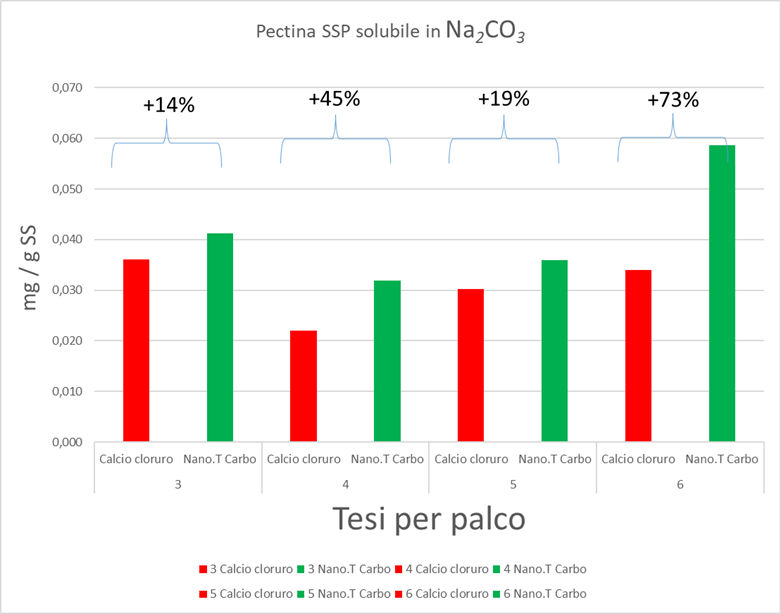Select the red swatch for 4 Calcio cloruro
Viewport: 781px width, 614px height.
click(402, 569)
